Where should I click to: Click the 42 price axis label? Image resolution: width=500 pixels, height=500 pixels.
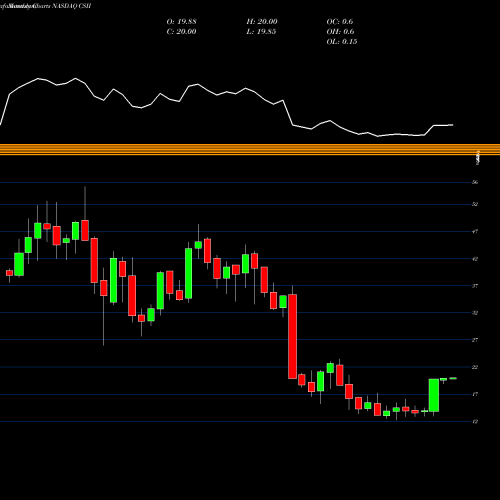pos(475,259)
